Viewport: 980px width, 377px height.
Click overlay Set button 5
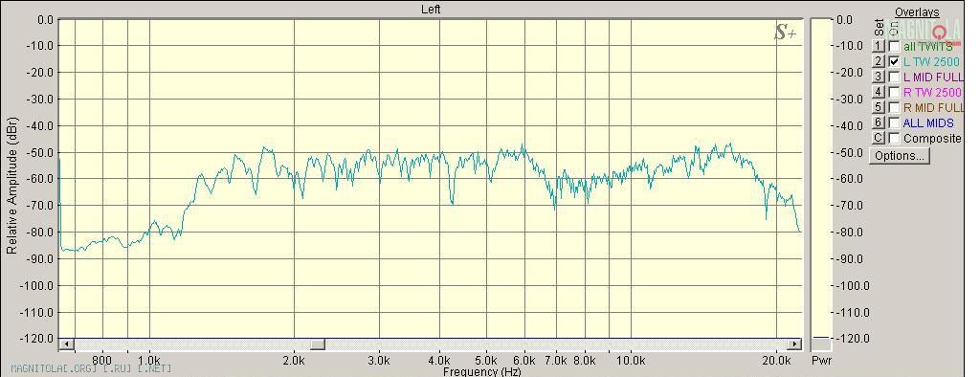tap(879, 107)
